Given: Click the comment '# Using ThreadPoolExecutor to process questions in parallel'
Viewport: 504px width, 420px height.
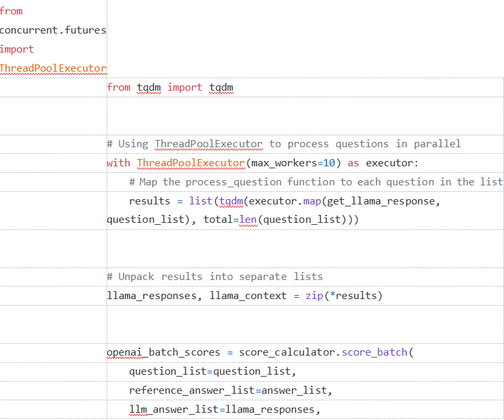Looking at the screenshot, I should tap(284, 144).
